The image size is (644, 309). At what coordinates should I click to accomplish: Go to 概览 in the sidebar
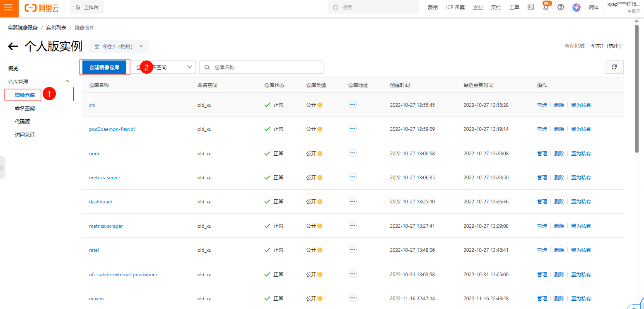pyautogui.click(x=13, y=69)
